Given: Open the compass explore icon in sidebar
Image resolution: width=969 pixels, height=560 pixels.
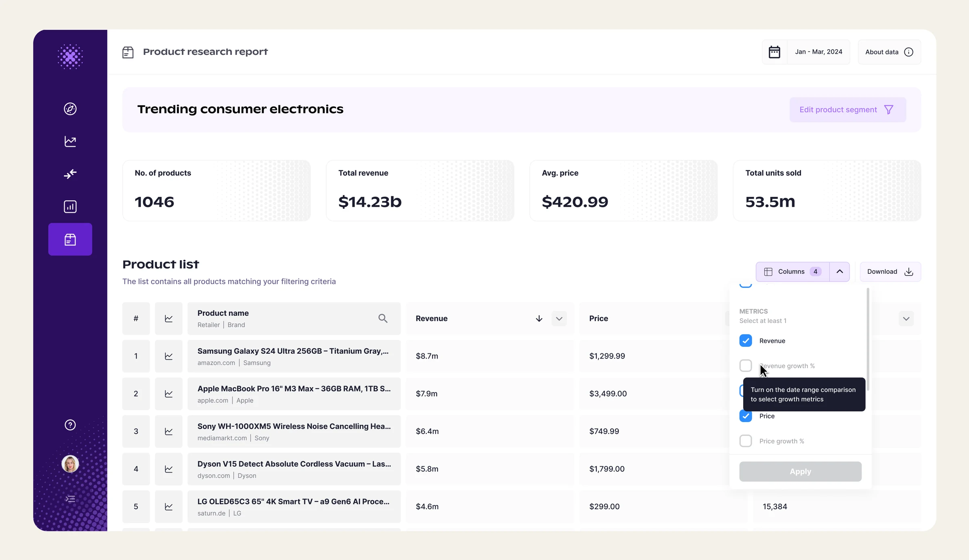Looking at the screenshot, I should coord(70,109).
